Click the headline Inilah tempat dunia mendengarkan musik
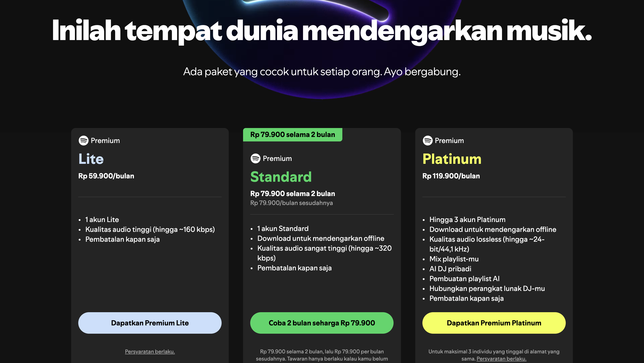This screenshot has height=363, width=644. coord(322,30)
